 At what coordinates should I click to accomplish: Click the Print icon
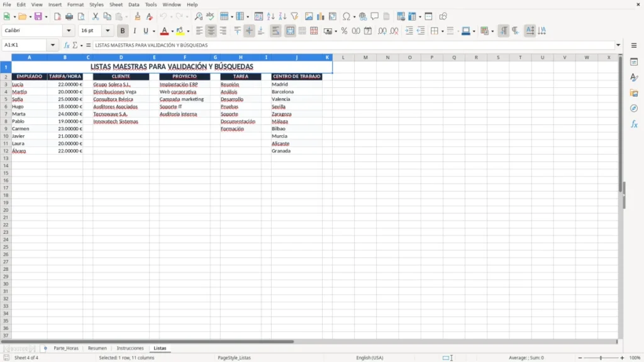point(69,16)
